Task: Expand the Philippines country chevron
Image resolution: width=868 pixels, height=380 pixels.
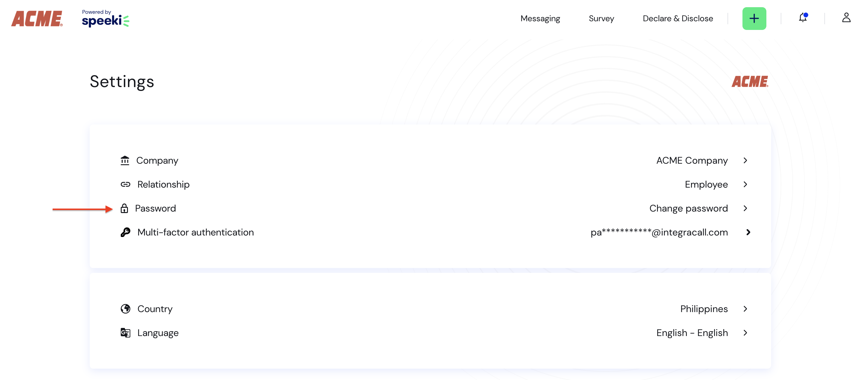Action: [x=745, y=309]
